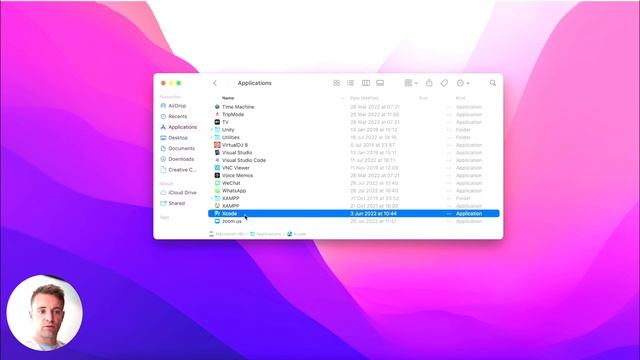
Task: Select the TripMode app icon
Action: (217, 114)
